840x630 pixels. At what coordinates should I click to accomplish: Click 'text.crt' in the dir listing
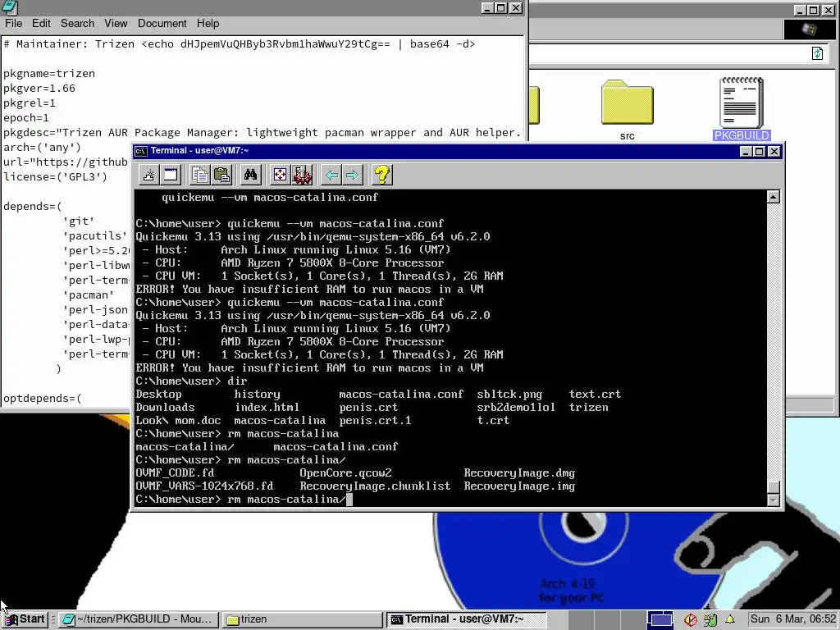tap(595, 395)
